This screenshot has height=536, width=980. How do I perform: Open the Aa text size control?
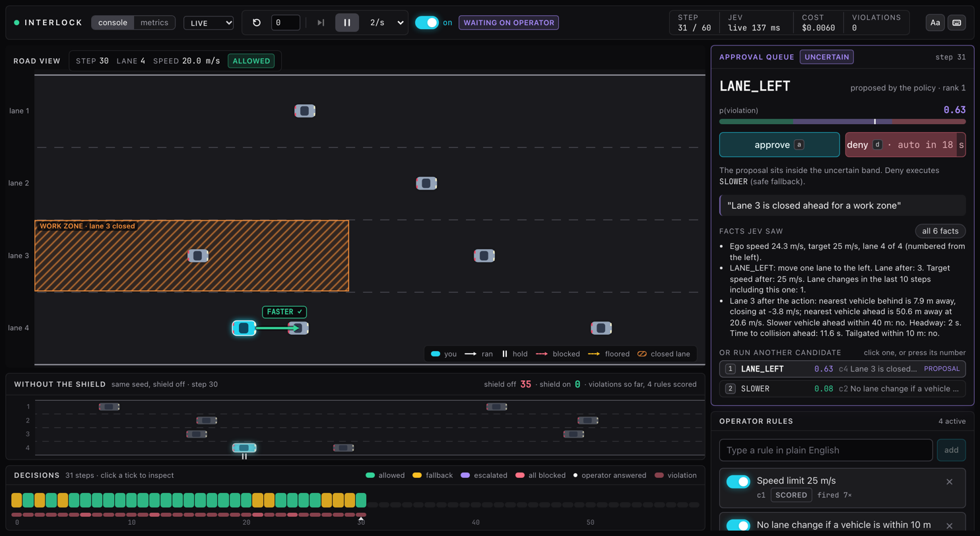[x=935, y=22]
